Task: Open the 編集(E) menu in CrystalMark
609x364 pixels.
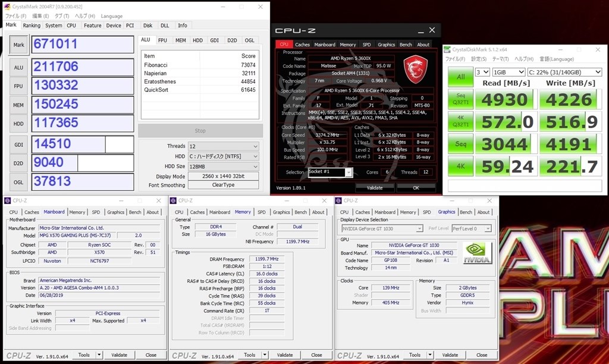Action: pos(40,16)
